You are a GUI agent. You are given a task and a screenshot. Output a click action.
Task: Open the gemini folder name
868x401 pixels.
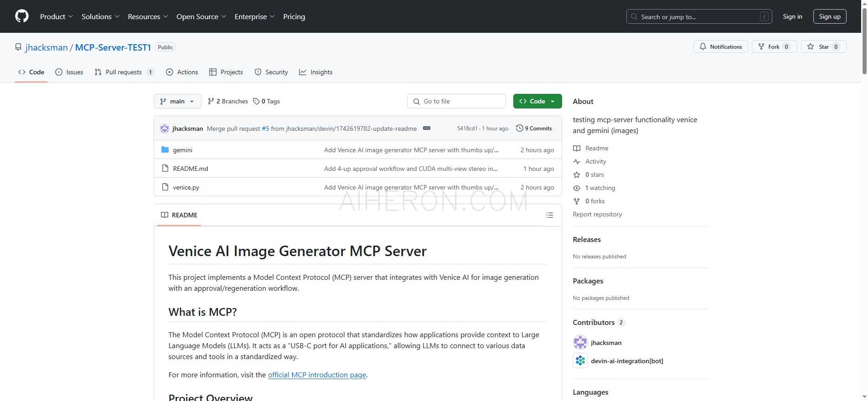click(x=182, y=150)
